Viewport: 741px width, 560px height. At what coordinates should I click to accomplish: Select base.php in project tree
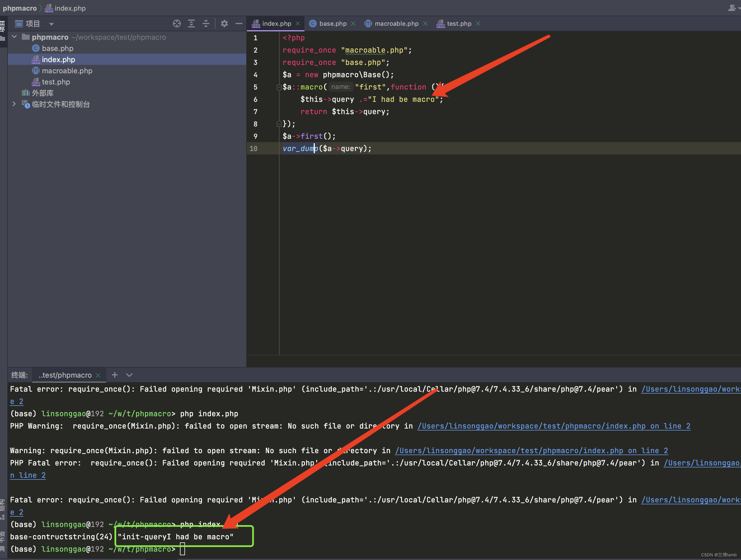[57, 49]
